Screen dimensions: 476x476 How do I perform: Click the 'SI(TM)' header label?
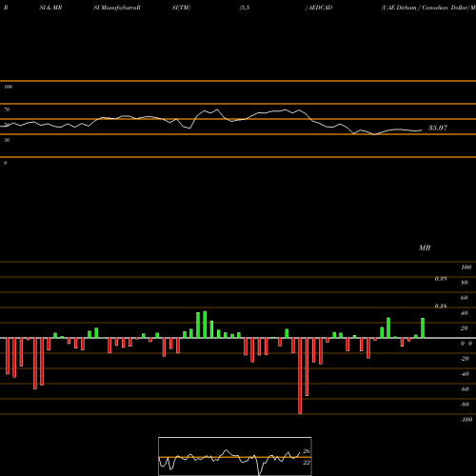[181, 8]
